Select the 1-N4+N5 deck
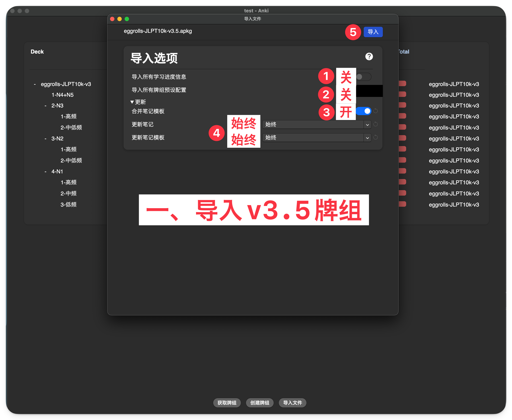The height and width of the screenshot is (420, 512). click(62, 95)
